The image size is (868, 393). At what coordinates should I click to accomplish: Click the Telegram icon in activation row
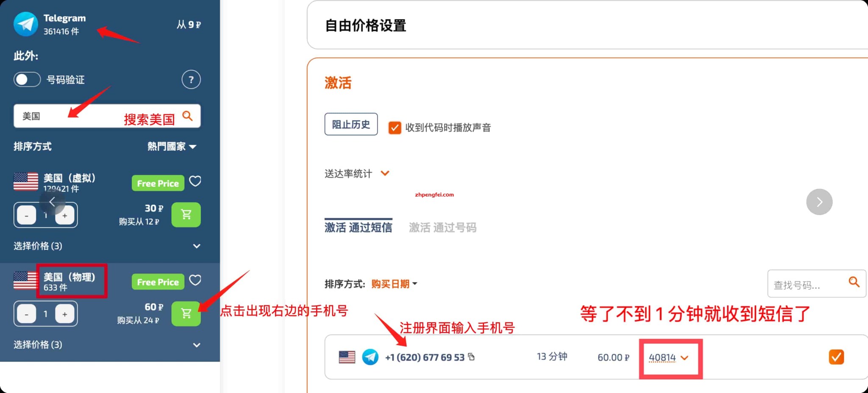(370, 357)
